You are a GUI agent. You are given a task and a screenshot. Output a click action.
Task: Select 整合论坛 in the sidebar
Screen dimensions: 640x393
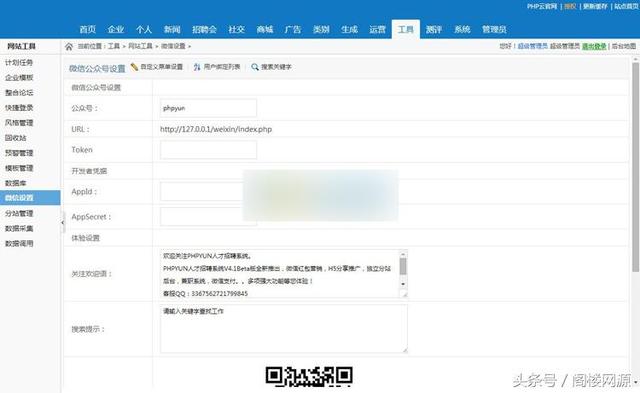pos(19,93)
